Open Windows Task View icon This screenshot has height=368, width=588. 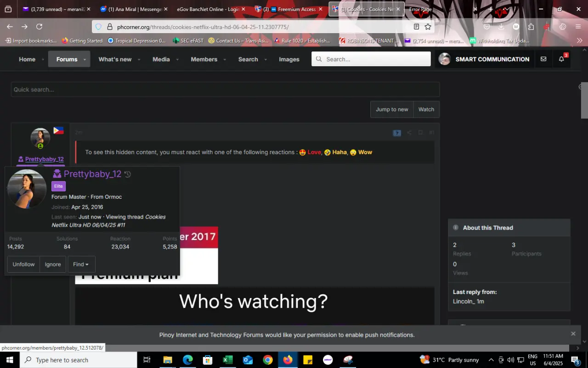[147, 360]
